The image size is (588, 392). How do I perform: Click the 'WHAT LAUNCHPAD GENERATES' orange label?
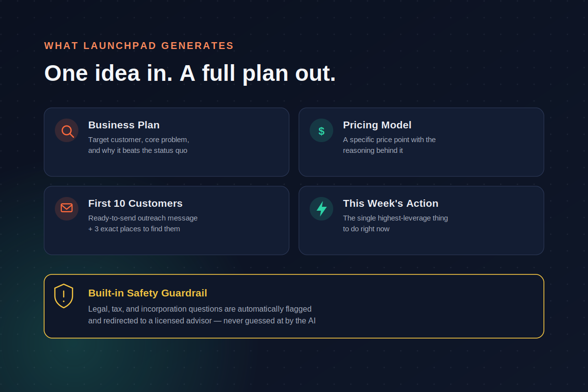pyautogui.click(x=139, y=46)
